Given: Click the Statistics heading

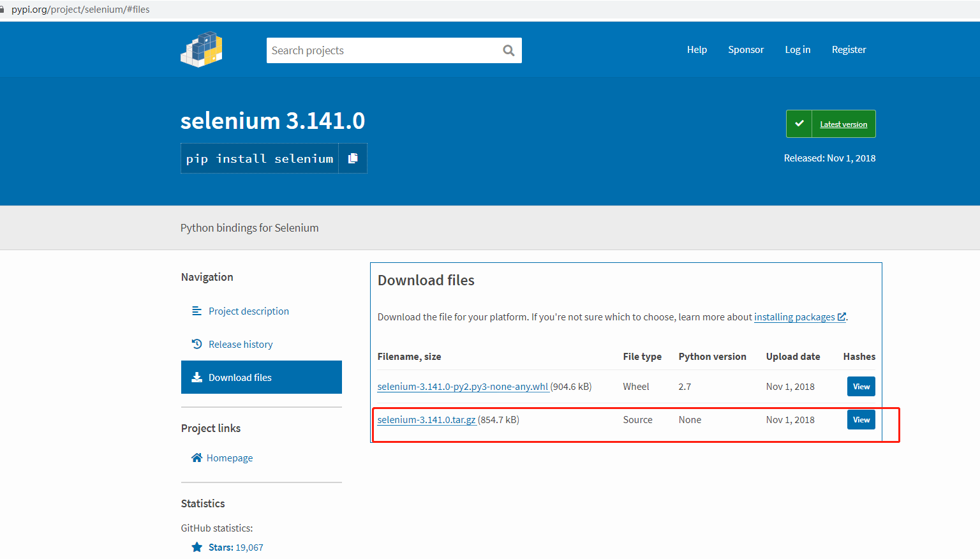Looking at the screenshot, I should coord(203,503).
